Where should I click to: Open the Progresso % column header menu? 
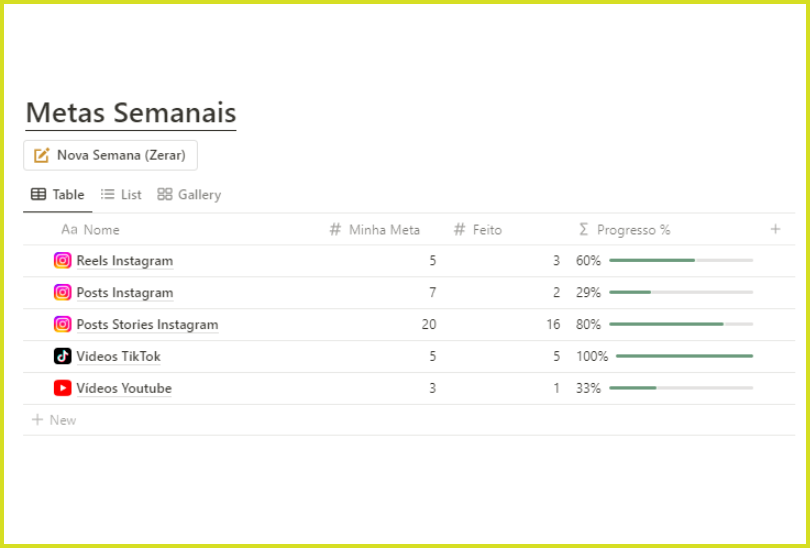coord(625,230)
